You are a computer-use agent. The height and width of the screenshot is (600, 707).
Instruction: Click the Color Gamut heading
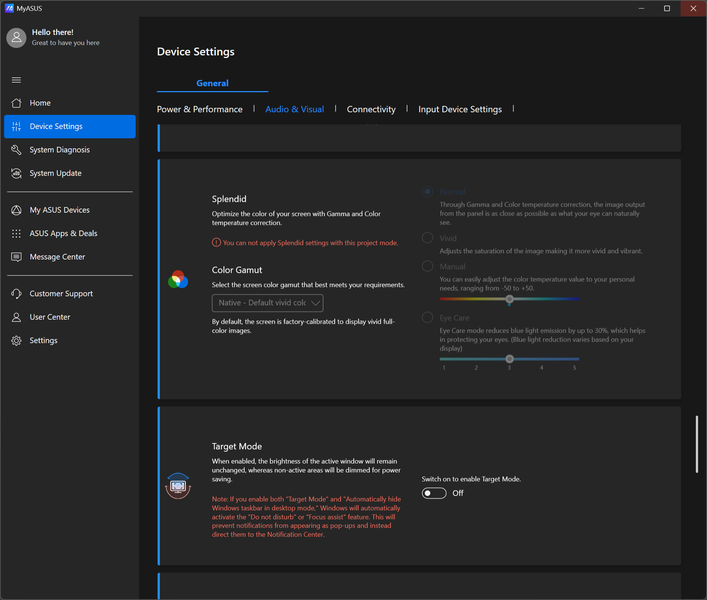pyautogui.click(x=237, y=270)
